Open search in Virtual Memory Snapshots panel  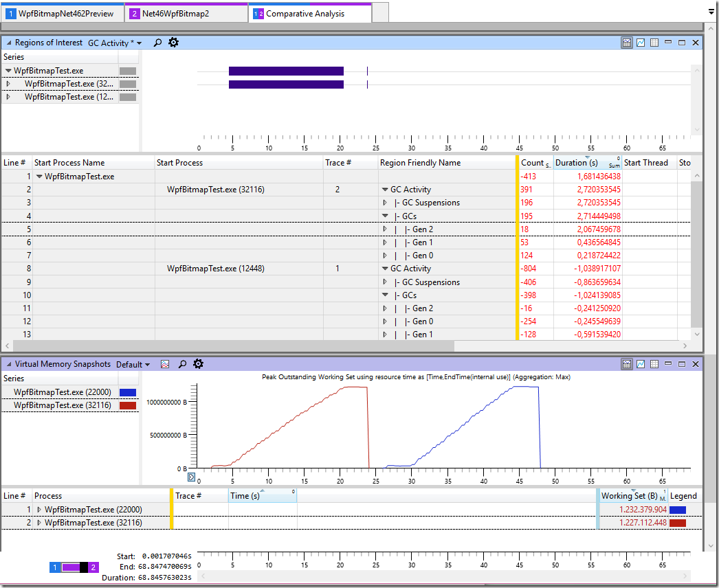point(182,364)
